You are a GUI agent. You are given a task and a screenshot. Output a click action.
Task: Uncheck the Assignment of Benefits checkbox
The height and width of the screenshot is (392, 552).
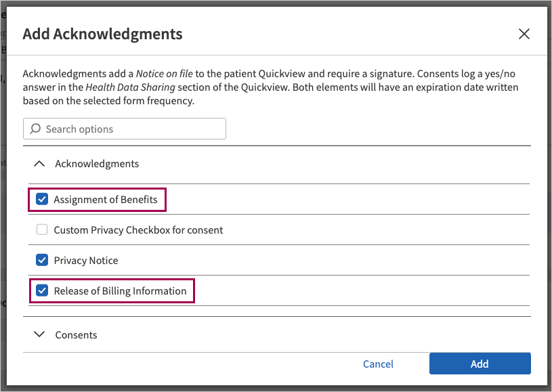coord(42,199)
